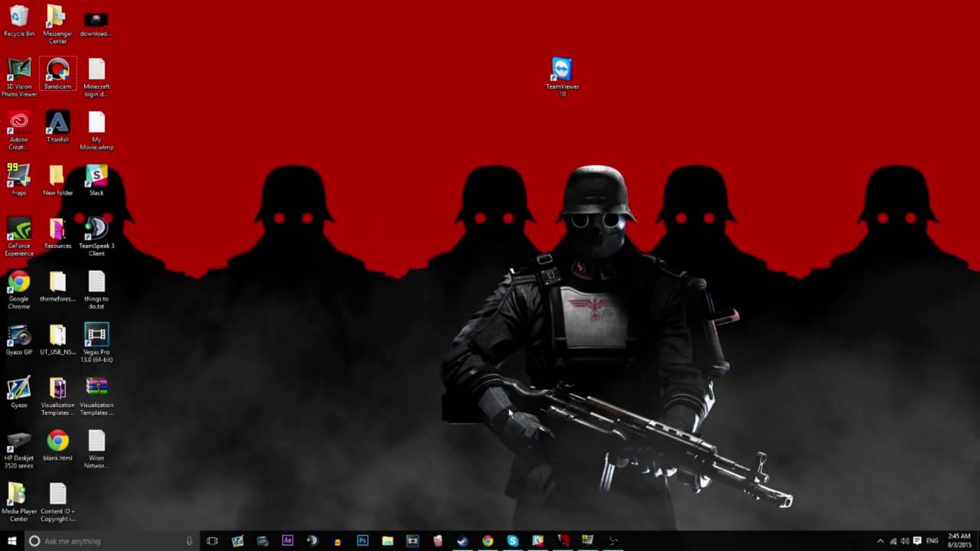Open the Resources folder
The height and width of the screenshot is (551, 980).
[57, 233]
